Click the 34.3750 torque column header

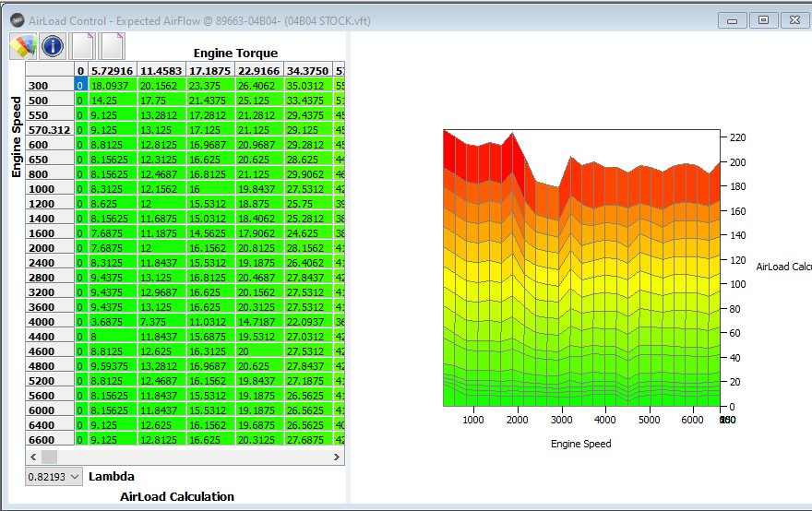coord(308,70)
